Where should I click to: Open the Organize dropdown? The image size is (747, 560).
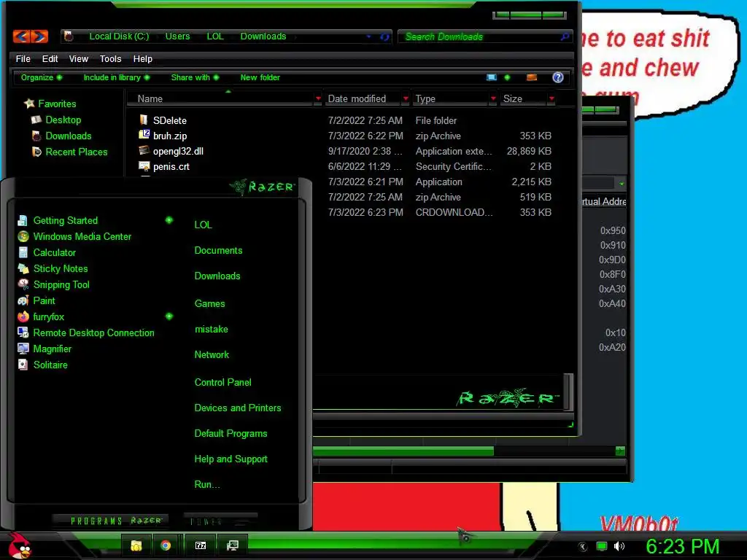tap(42, 77)
